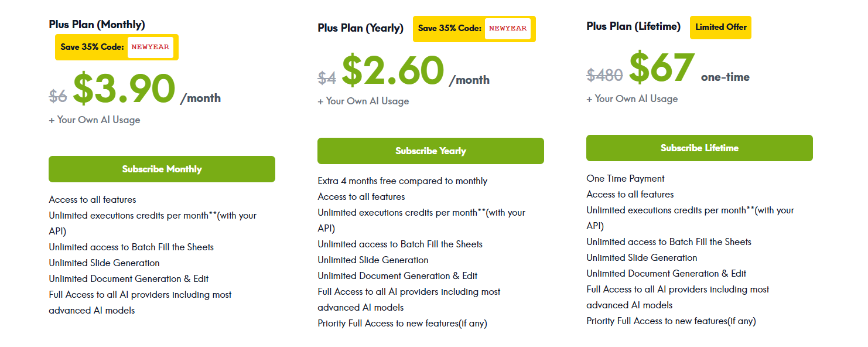
Task: Click the crossed-out $480 price
Action: [x=604, y=75]
